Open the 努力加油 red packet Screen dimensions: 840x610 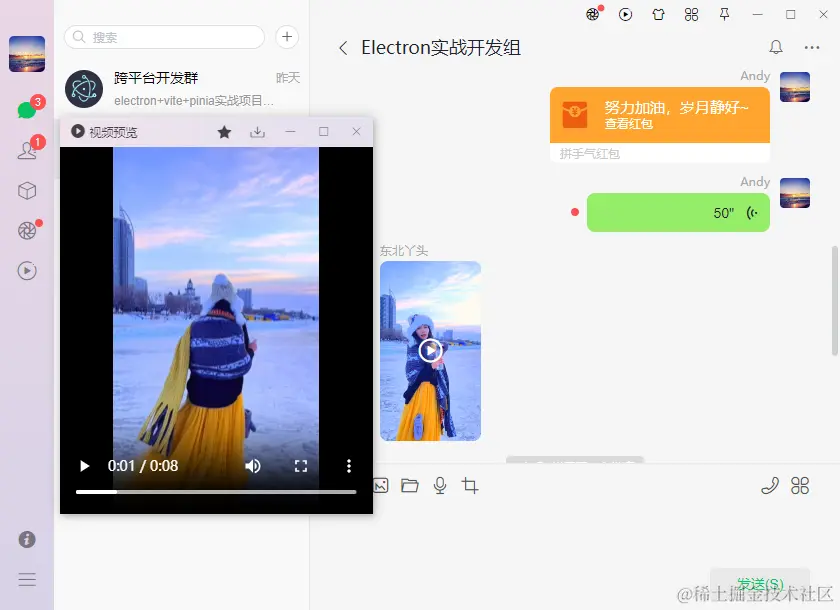[659, 112]
